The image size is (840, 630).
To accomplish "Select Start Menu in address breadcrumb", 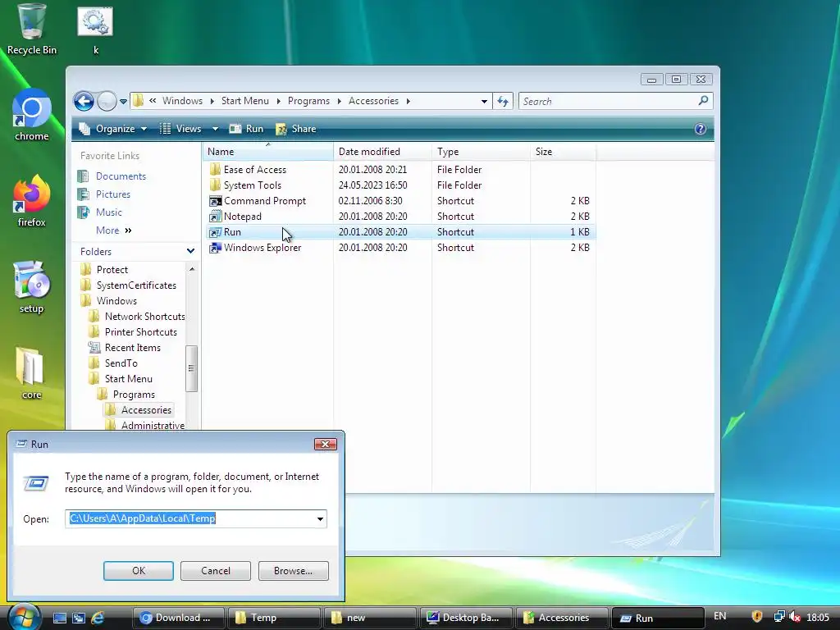I will pyautogui.click(x=244, y=101).
